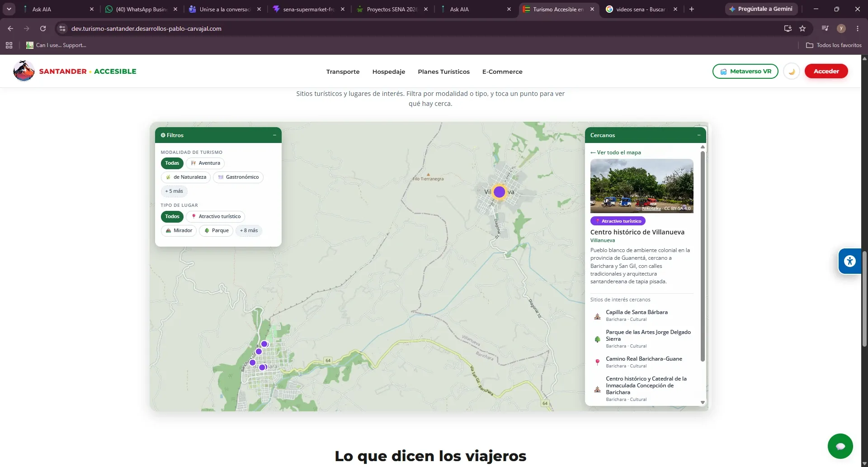The image size is (868, 467).
Task: Toggle the de Naturaleza filter chip
Action: click(x=186, y=177)
